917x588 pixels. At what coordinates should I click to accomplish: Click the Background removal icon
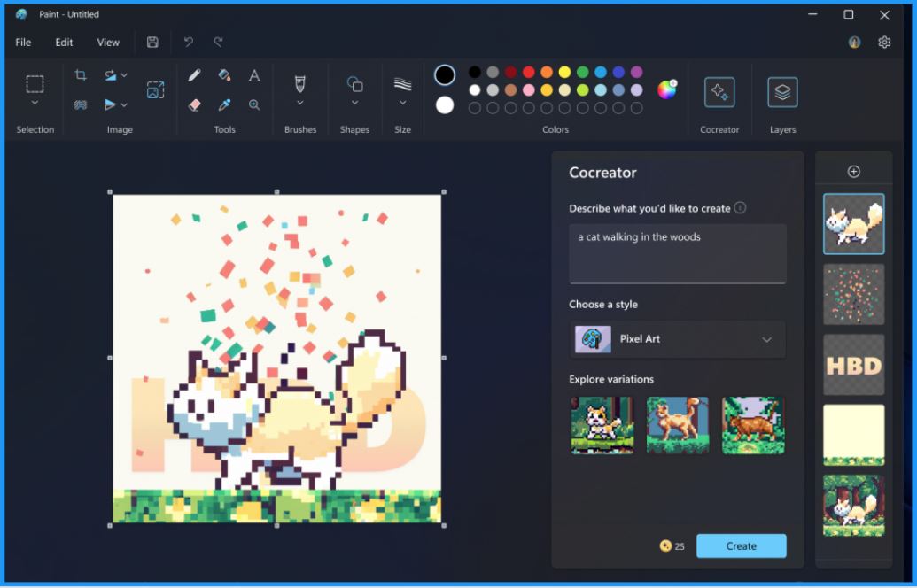pos(81,105)
